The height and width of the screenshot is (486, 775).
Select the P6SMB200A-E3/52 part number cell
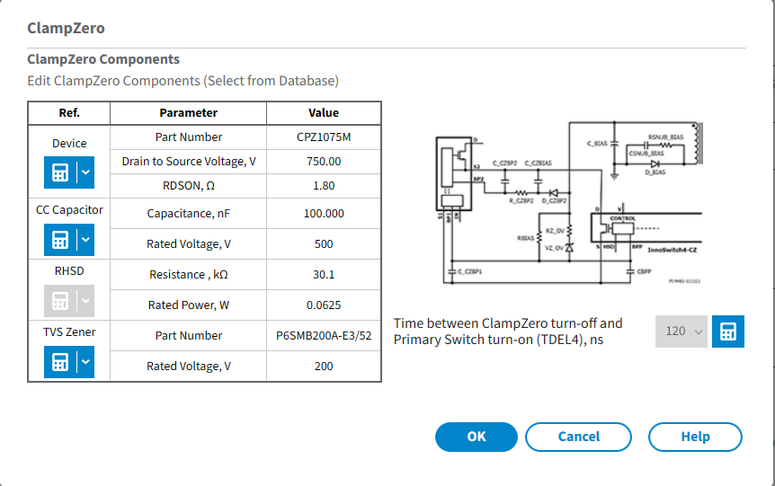tap(323, 336)
